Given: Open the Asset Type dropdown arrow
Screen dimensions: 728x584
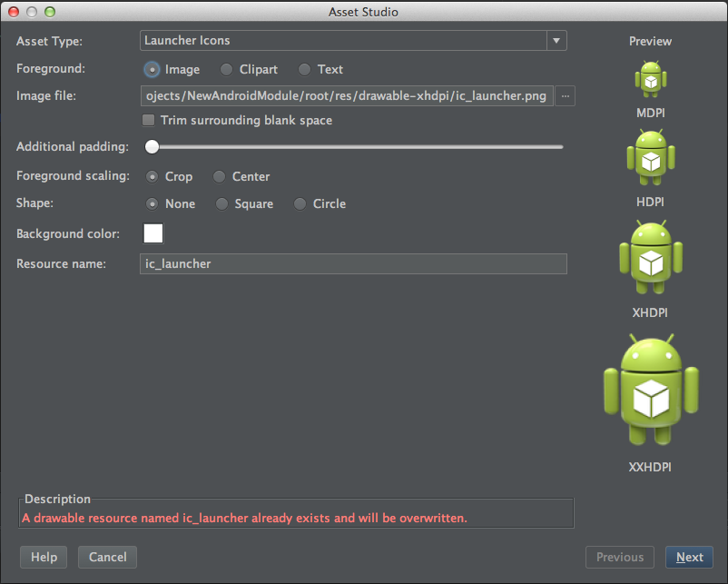Looking at the screenshot, I should pyautogui.click(x=556, y=41).
